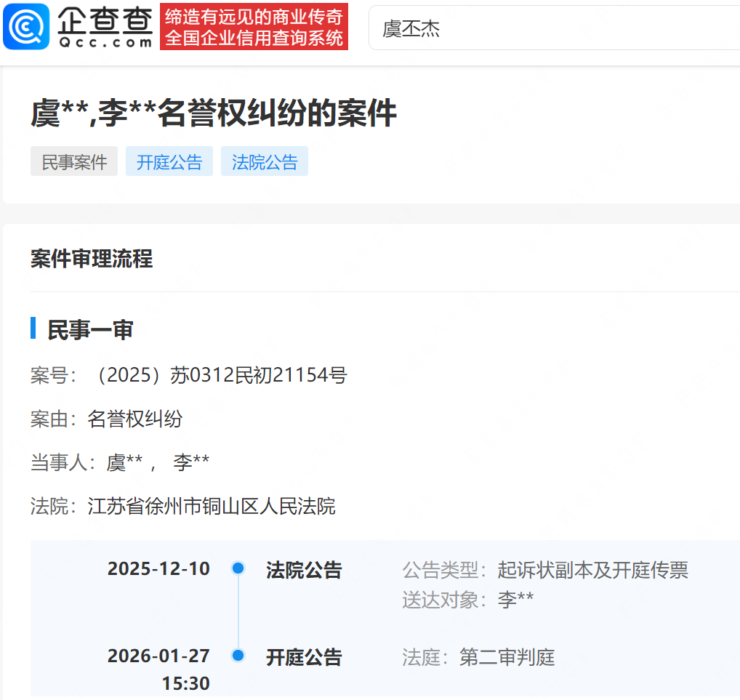Click the timeline dot for 2025-12-10
The height and width of the screenshot is (700, 740).
coord(238,568)
